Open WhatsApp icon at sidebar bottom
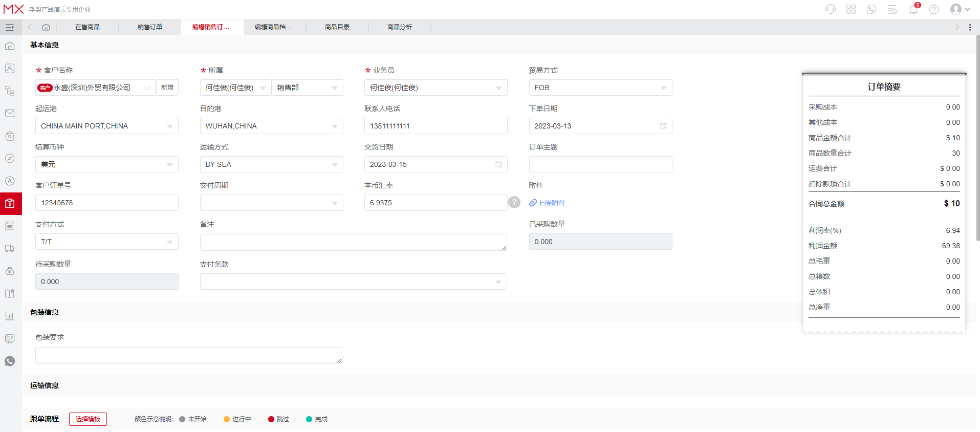The image size is (980, 432). click(10, 361)
